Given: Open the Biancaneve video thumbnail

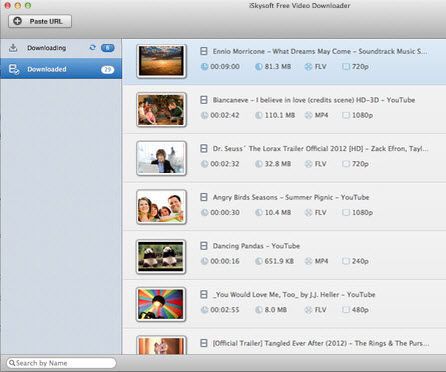Looking at the screenshot, I should [161, 110].
